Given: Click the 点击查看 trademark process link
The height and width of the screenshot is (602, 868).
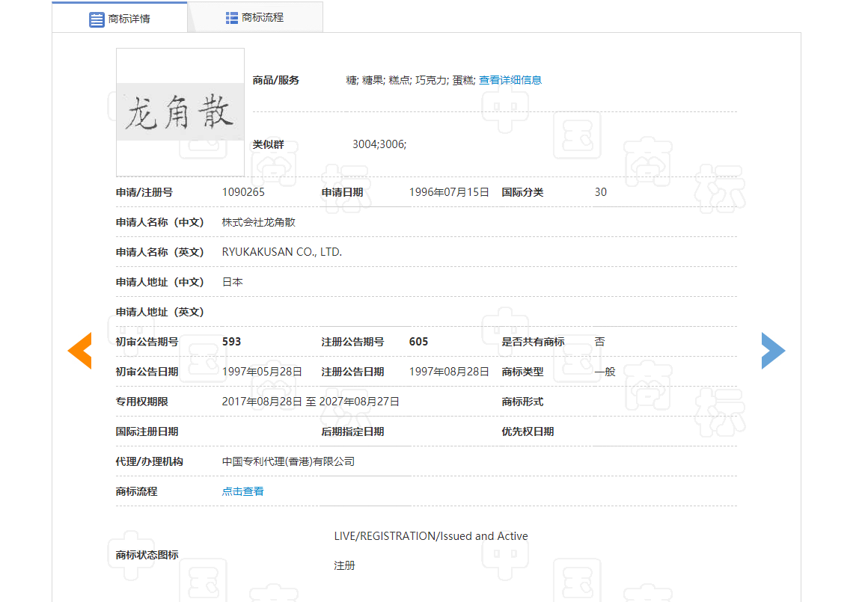Looking at the screenshot, I should tap(243, 491).
